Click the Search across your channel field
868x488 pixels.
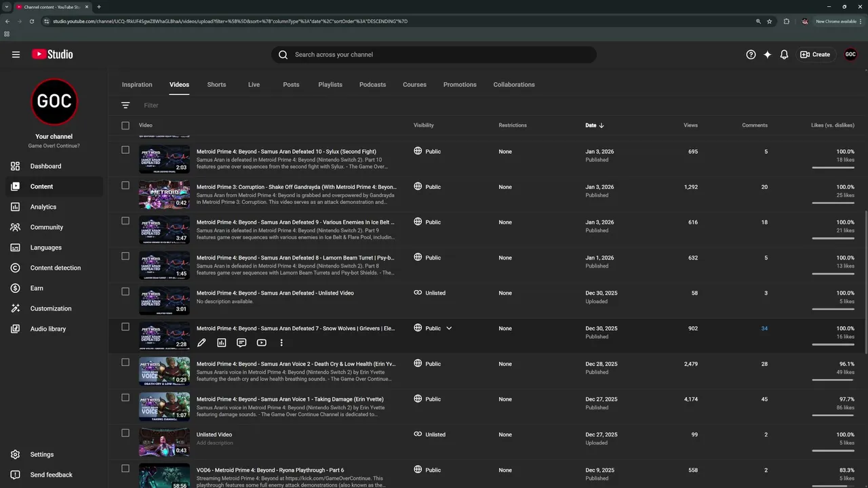pyautogui.click(x=434, y=55)
